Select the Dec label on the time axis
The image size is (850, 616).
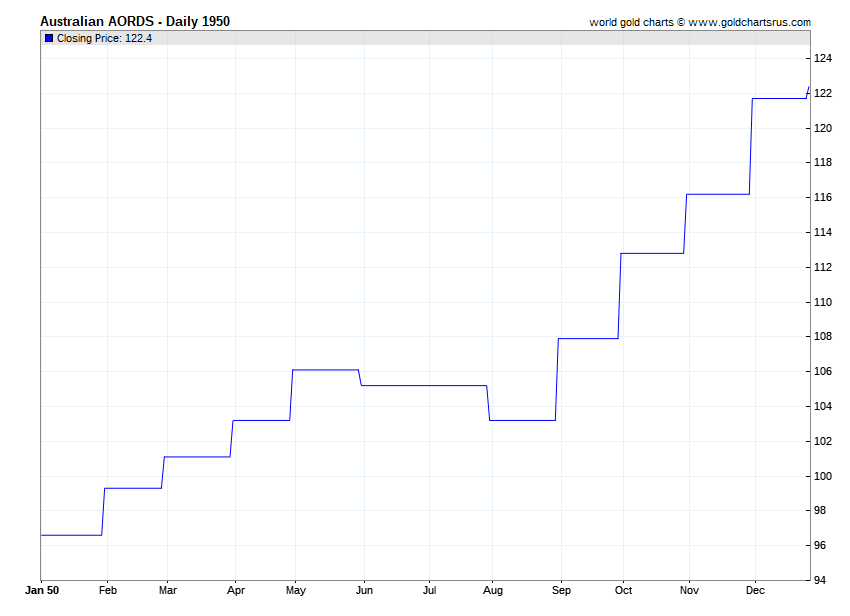coord(755,590)
